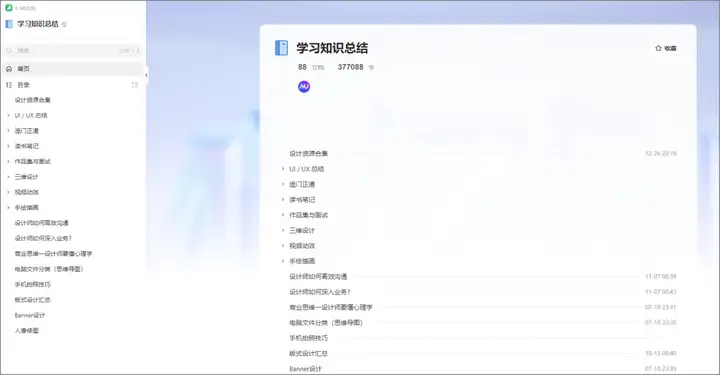Click the document count 88

(x=302, y=67)
